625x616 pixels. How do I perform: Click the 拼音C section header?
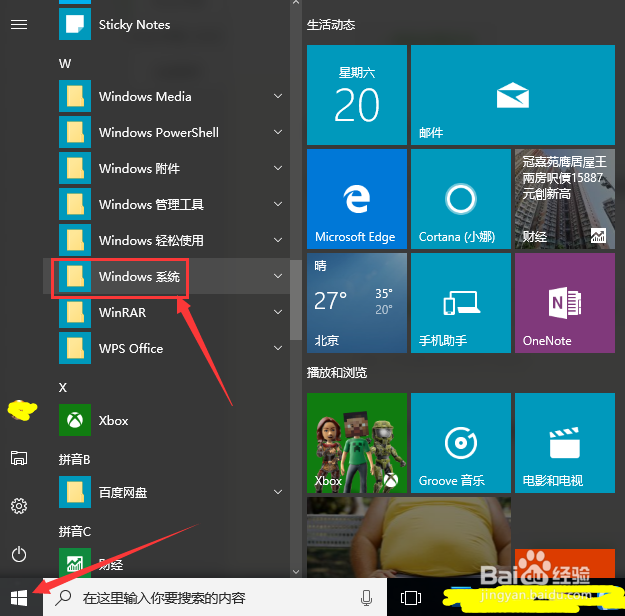coord(75,531)
